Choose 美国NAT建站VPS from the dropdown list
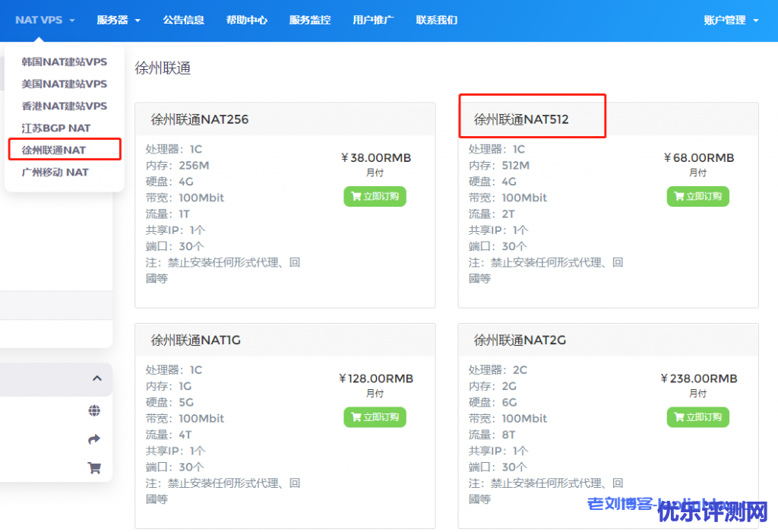 point(65,84)
